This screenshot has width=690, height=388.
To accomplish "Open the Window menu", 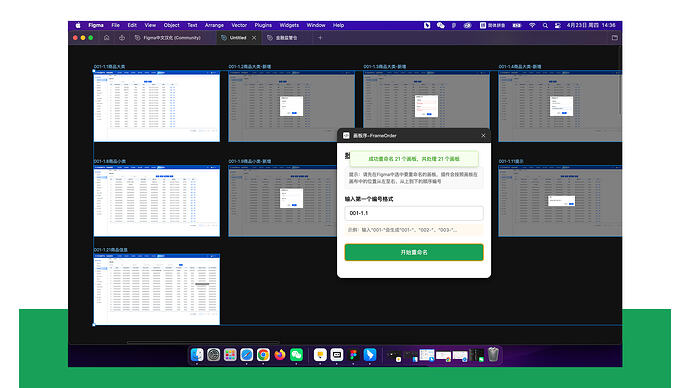I will pos(316,26).
